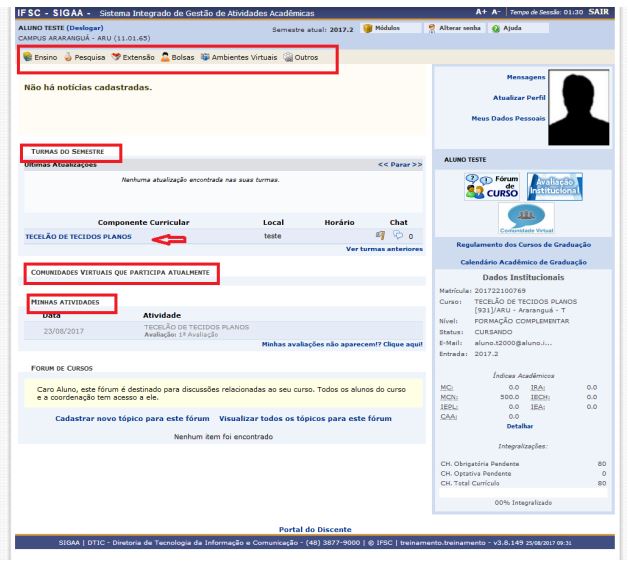
Task: Open the Ajuda help icon
Action: [x=495, y=29]
